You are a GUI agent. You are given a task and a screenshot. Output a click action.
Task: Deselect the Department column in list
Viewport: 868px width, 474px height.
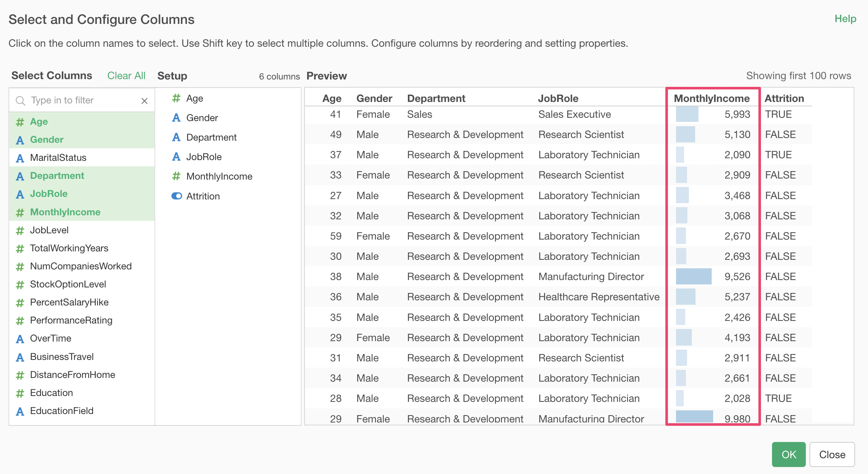pos(57,176)
